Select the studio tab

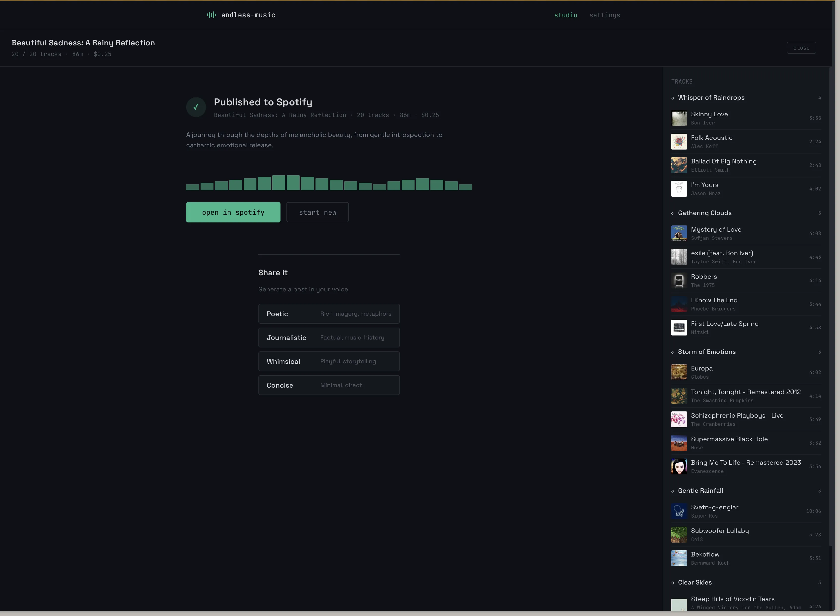tap(566, 15)
